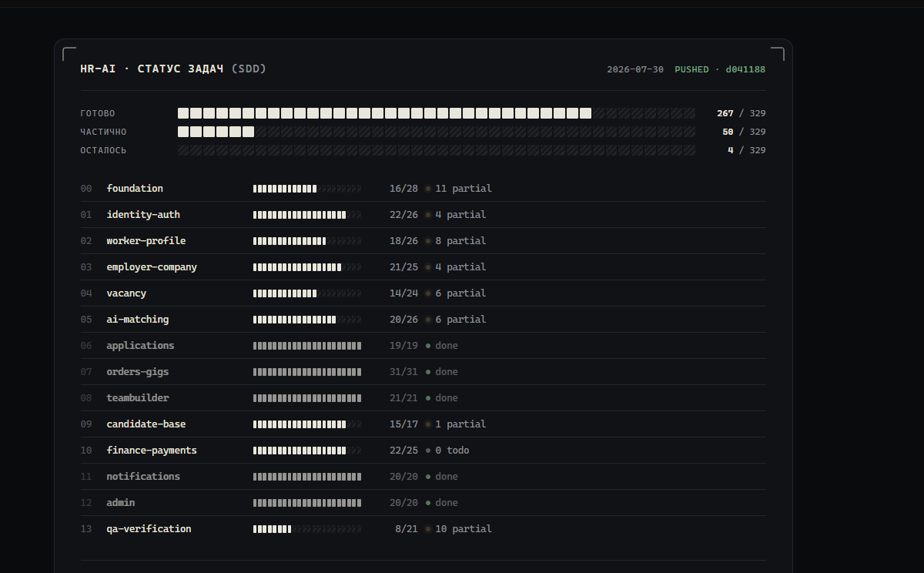Select the notifications row name

(x=143, y=477)
